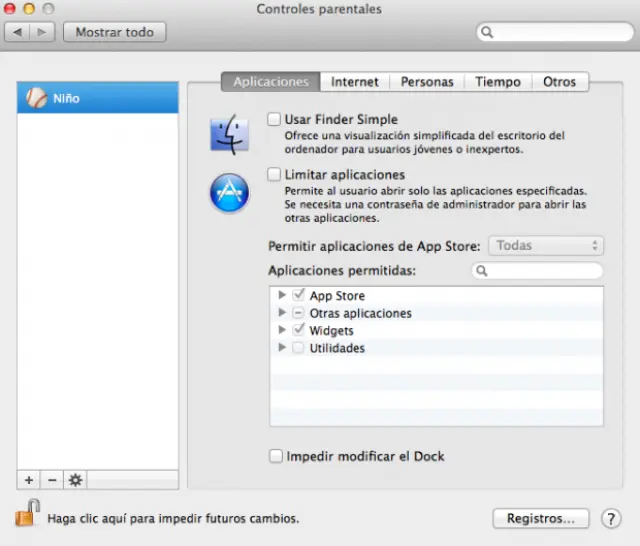Click the lock icon to prevent changes
640x546 pixels.
(x=27, y=514)
